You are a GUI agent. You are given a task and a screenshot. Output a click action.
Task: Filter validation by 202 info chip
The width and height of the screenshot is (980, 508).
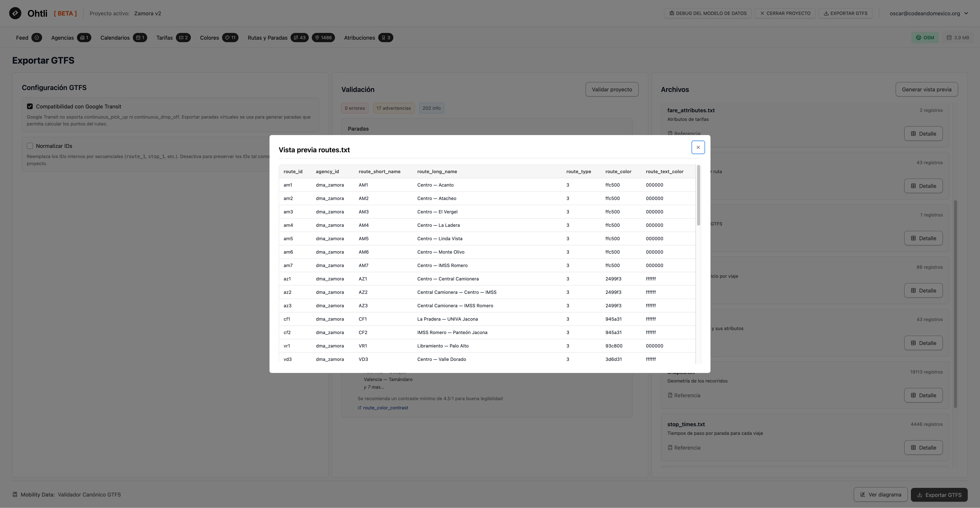click(431, 108)
